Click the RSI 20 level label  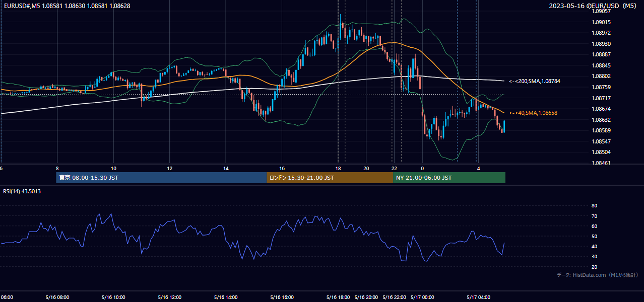point(594,267)
